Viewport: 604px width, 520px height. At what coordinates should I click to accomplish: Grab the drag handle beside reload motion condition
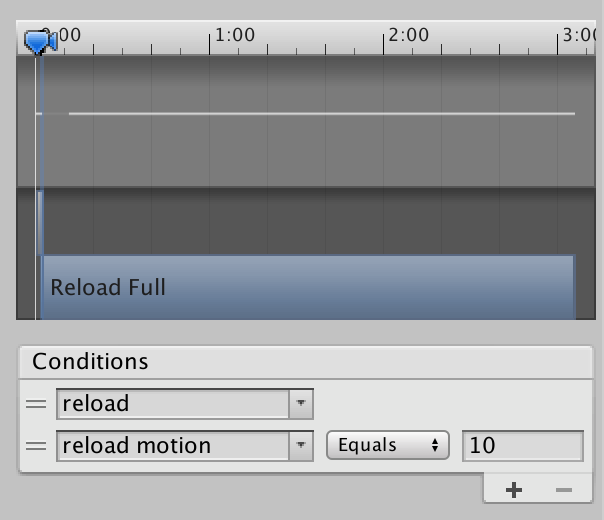(36, 446)
